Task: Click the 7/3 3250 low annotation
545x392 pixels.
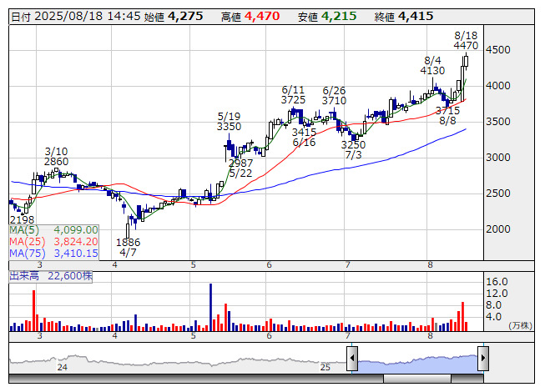Action: (352, 149)
